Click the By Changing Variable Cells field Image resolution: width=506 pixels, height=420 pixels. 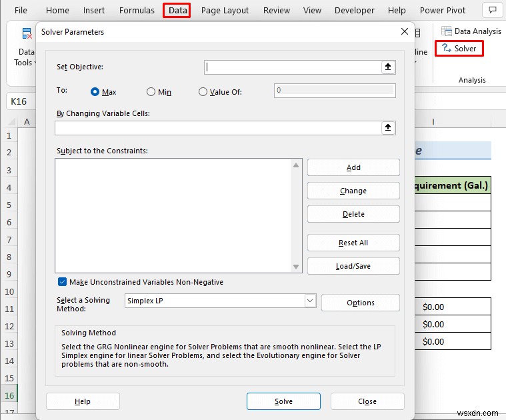[x=218, y=128]
